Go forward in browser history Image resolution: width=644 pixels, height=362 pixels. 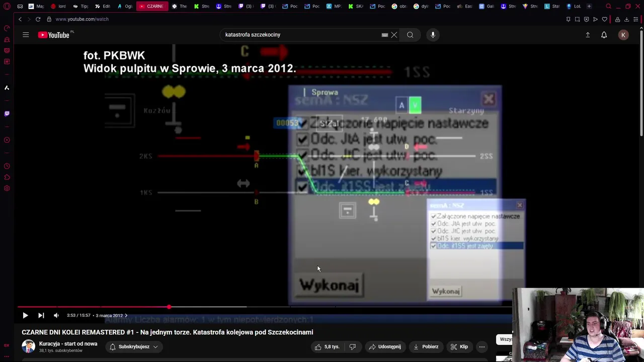click(x=28, y=19)
